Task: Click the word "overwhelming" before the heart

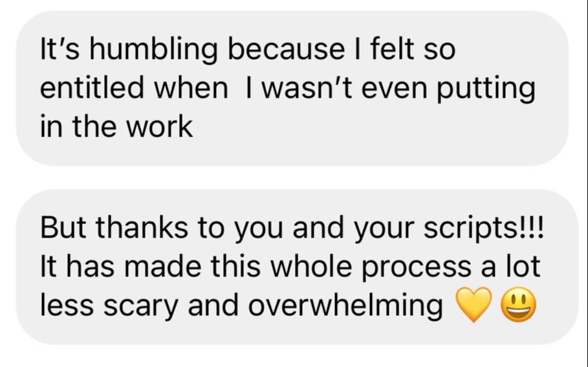Action: pos(345,305)
